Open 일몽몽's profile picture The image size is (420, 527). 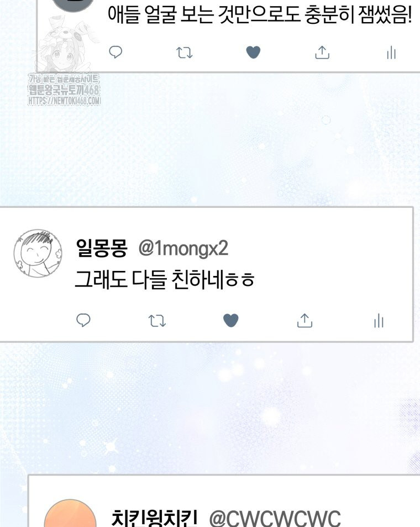coord(38,253)
